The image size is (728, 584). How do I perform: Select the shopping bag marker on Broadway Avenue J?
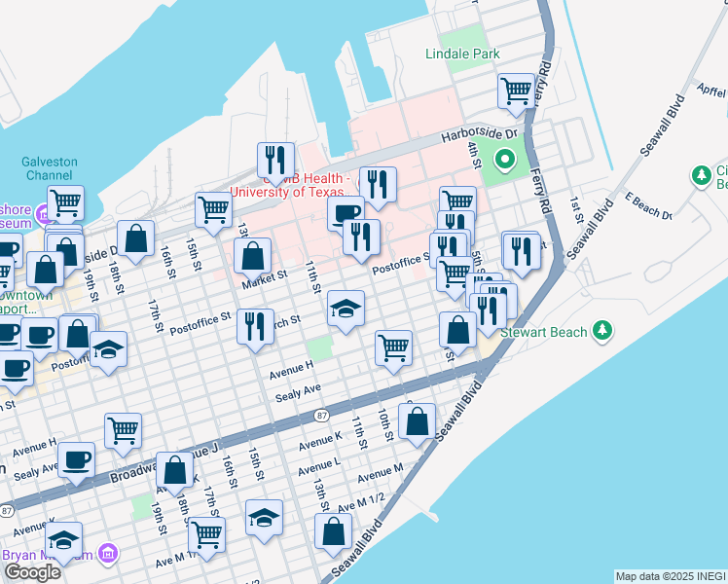coord(174,469)
